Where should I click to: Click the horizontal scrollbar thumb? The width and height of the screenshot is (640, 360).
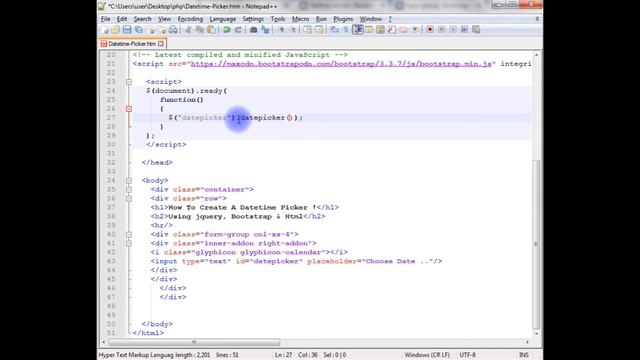point(194,342)
